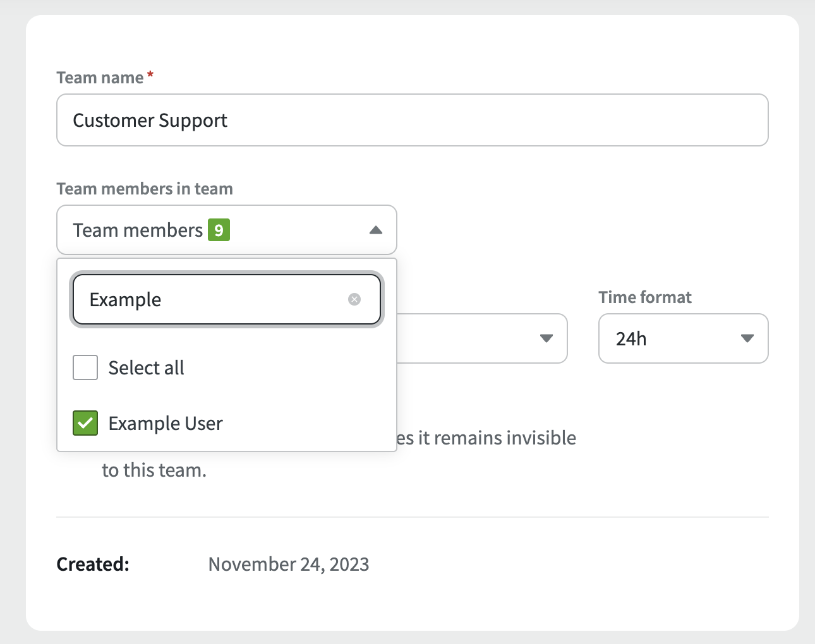
Task: Click the 'to this team.' description text
Action: point(154,470)
